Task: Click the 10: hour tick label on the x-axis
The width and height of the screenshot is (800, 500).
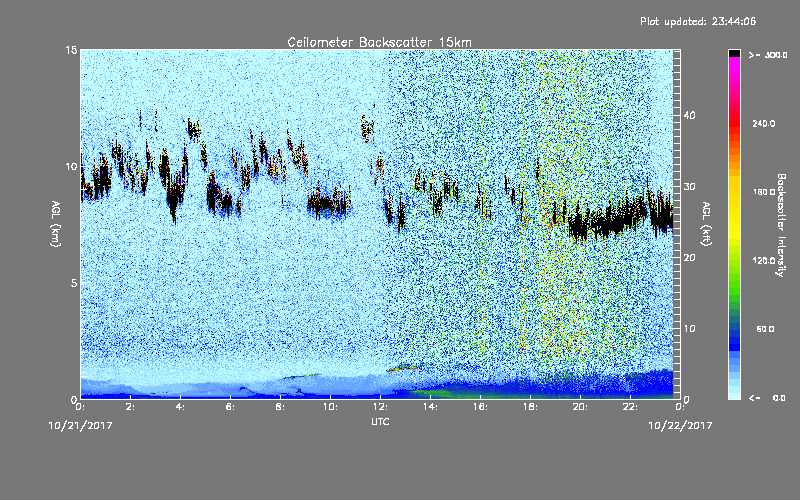Action: point(330,407)
